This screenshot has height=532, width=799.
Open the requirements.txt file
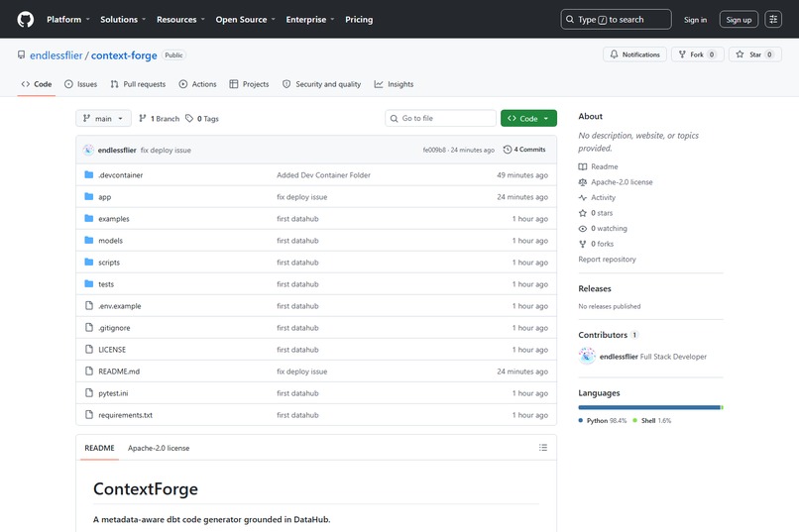pyautogui.click(x=125, y=415)
